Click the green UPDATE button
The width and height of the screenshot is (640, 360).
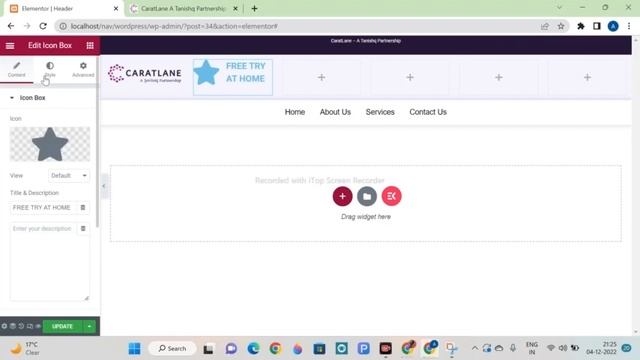point(62,327)
